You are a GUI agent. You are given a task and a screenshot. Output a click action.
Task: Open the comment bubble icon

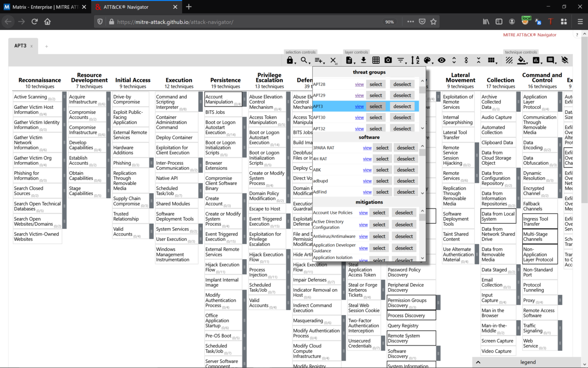pos(551,60)
